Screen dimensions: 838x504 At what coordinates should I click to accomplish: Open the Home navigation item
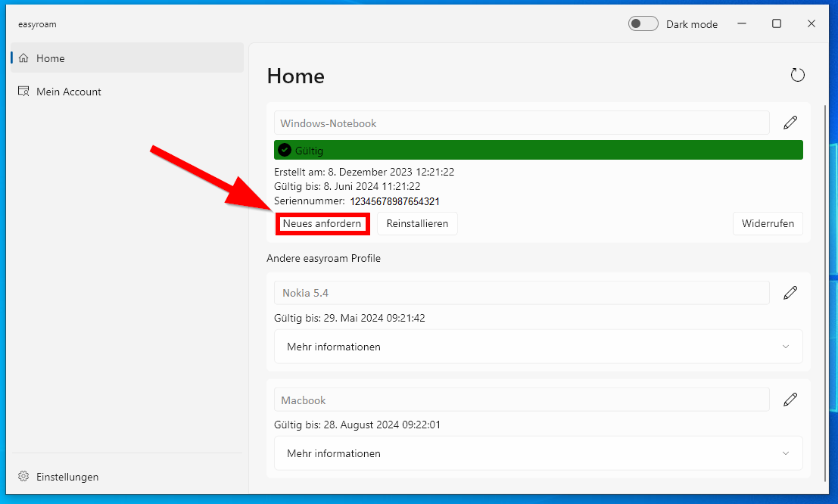pos(127,58)
